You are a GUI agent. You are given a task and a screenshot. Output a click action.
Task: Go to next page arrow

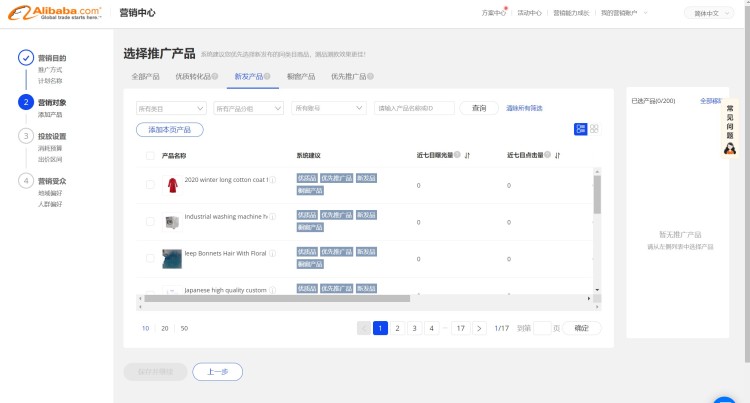pos(479,328)
